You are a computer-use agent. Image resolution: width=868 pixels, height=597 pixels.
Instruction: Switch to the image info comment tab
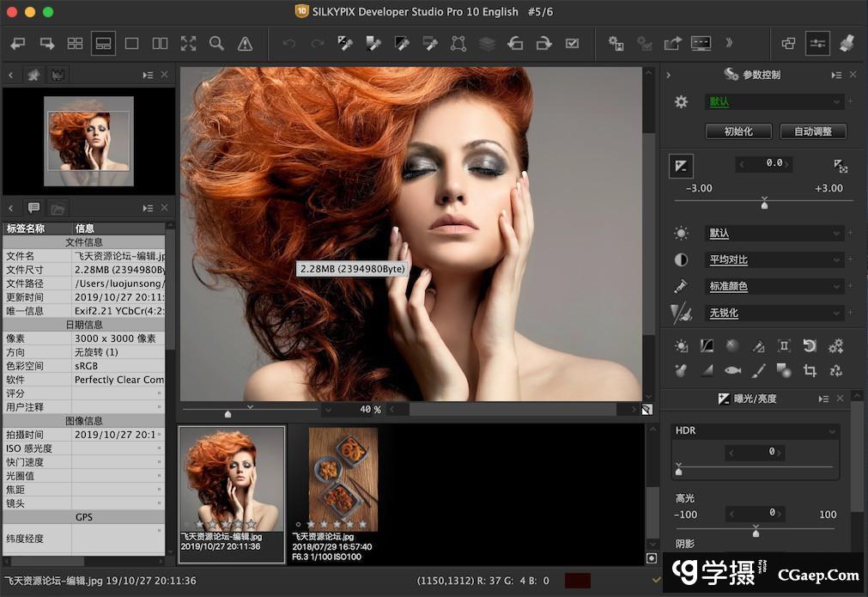[x=33, y=208]
